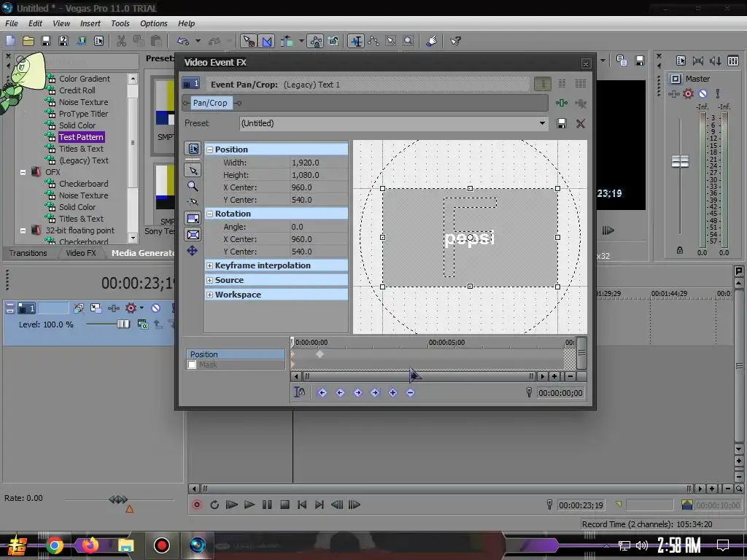The image size is (747, 560).
Task: Click the Create Keyframe plus diamond
Action: tap(392, 393)
